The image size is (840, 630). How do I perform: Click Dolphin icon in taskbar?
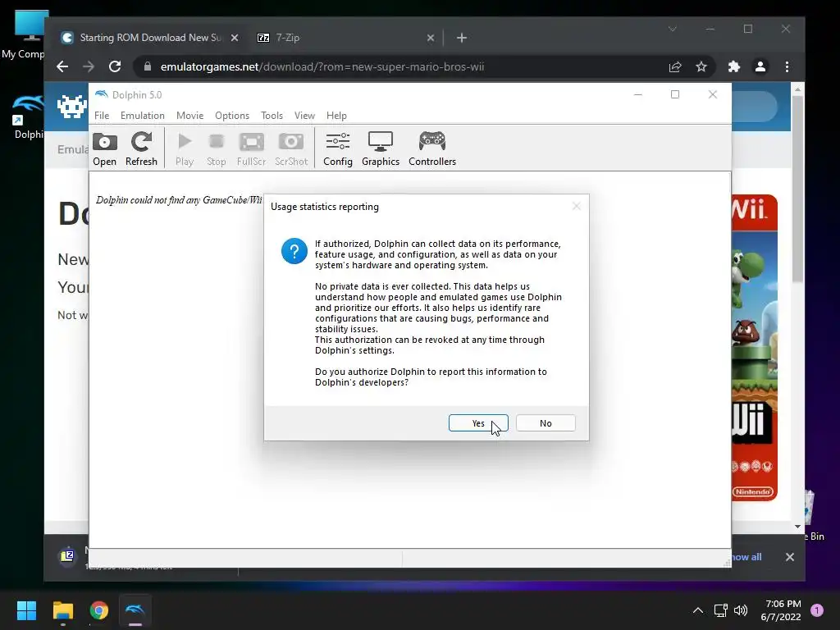[x=135, y=610]
